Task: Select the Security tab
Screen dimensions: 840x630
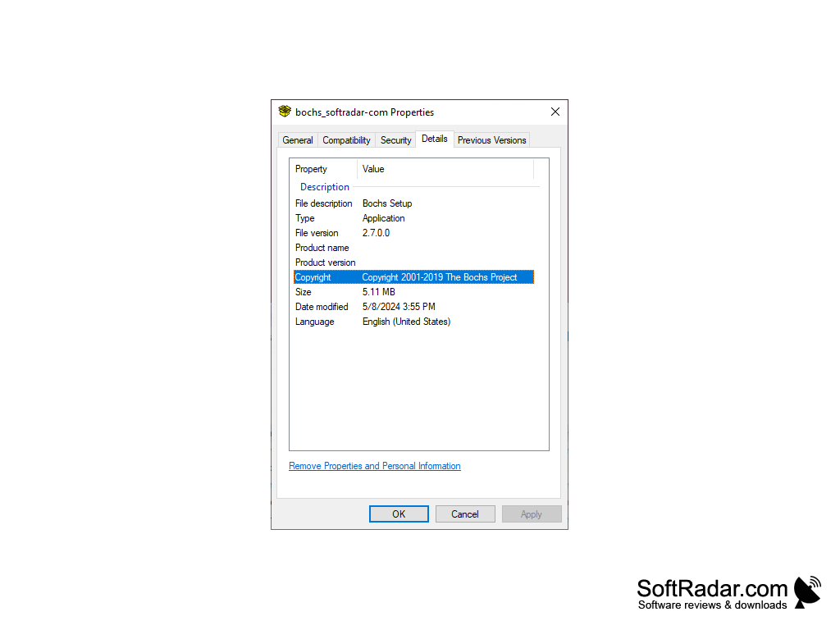Action: pyautogui.click(x=395, y=139)
